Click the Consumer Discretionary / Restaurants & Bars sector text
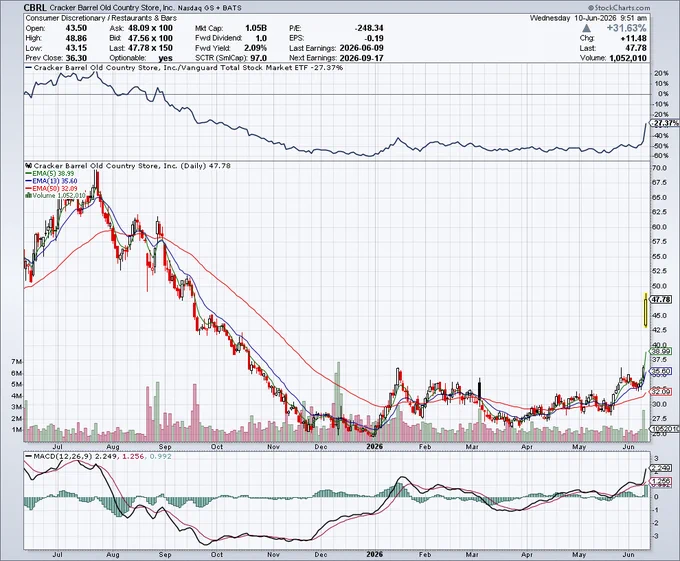The width and height of the screenshot is (680, 561). [x=101, y=18]
